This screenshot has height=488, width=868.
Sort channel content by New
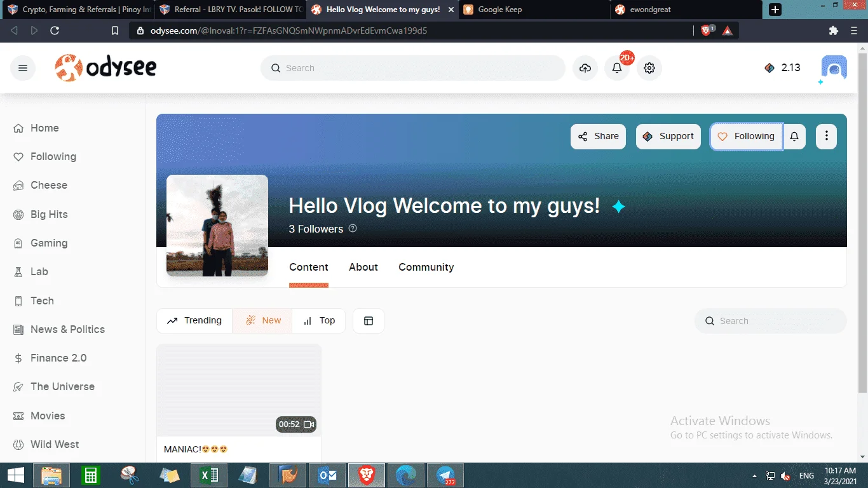(x=262, y=321)
